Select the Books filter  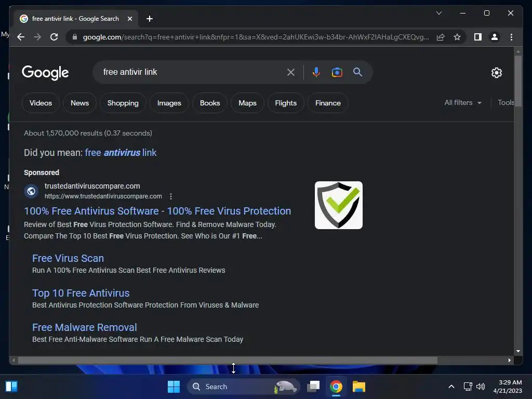[210, 103]
